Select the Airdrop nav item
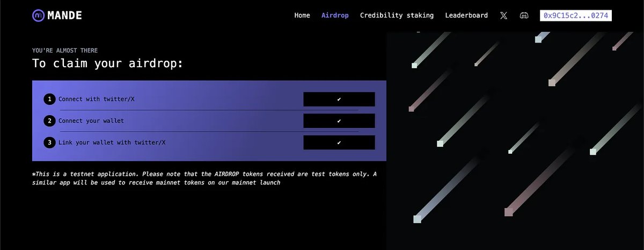Screen dimensions: 644x250 pyautogui.click(x=335, y=16)
